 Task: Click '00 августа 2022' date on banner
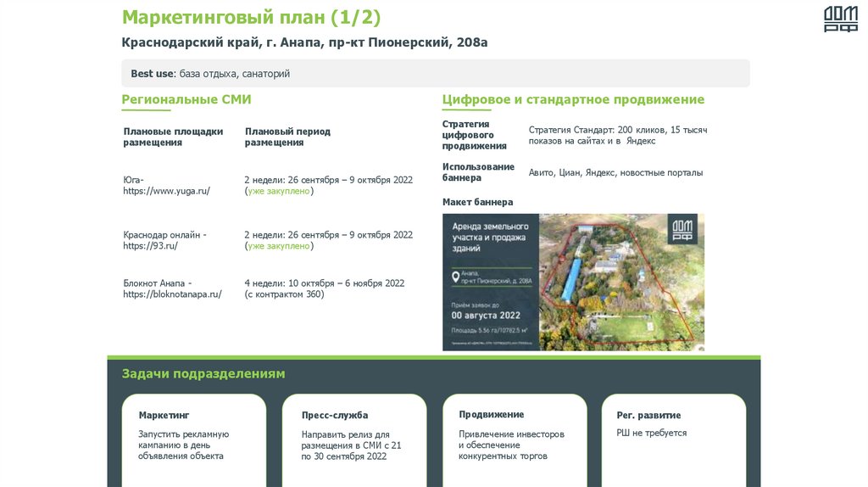[486, 316]
